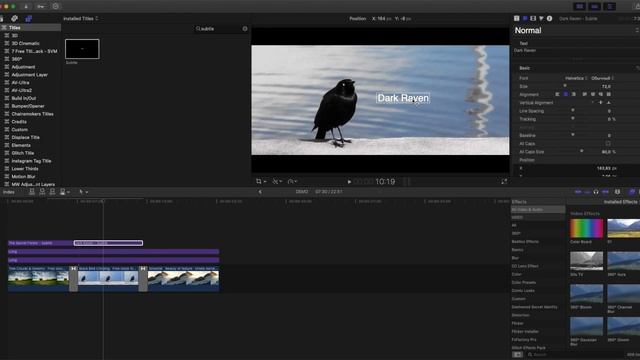Click the Dark Raven text in viewer
The width and height of the screenshot is (640, 360).
click(x=403, y=98)
